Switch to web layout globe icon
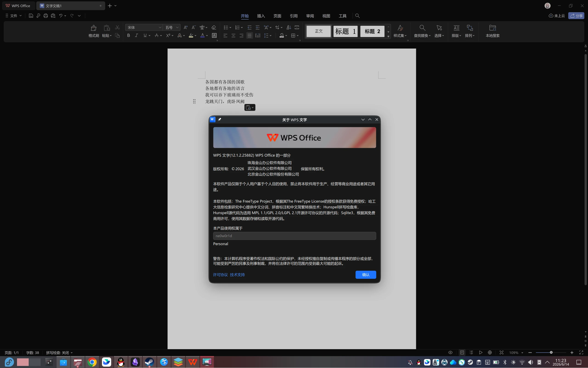This screenshot has width=588, height=368. click(490, 353)
